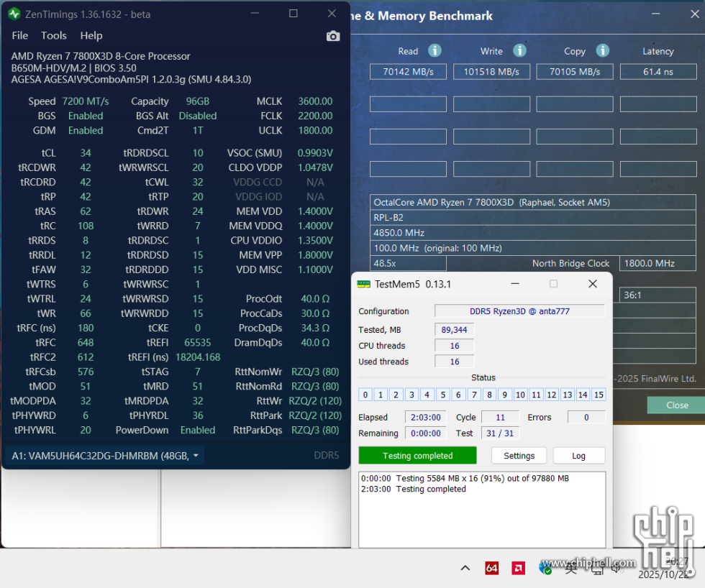Click the AMD Software tray icon
The height and width of the screenshot is (588, 705).
(518, 568)
